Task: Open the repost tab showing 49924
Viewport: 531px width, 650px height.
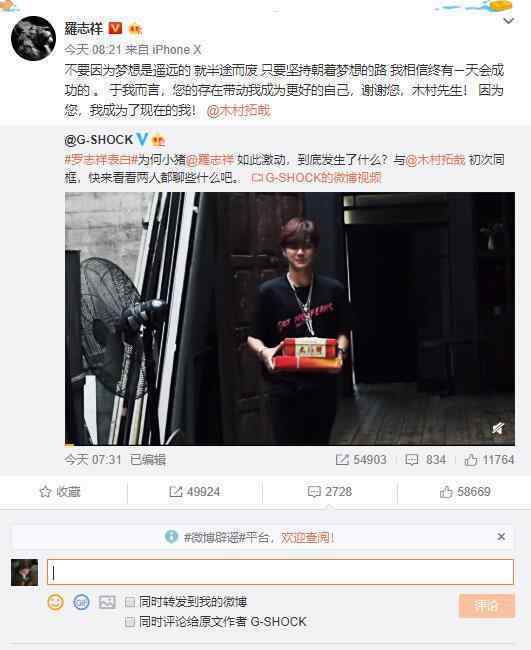Action: 195,492
